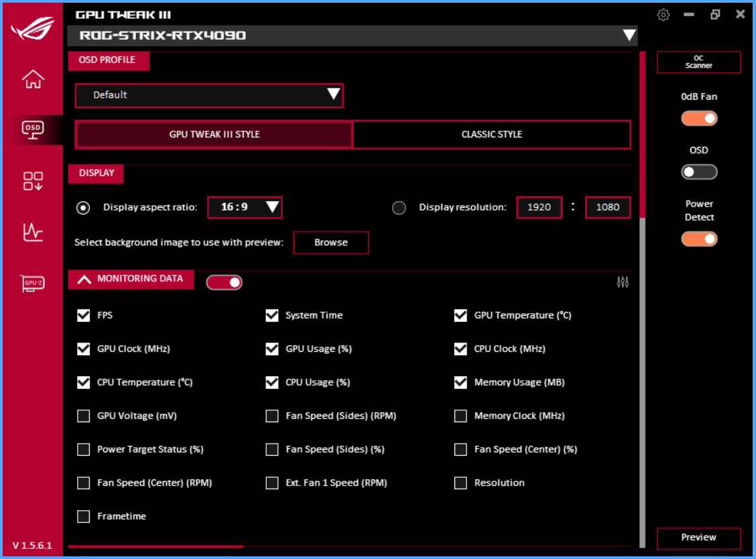The width and height of the screenshot is (756, 559).
Task: Switch to Classic Style tab
Action: pyautogui.click(x=492, y=135)
